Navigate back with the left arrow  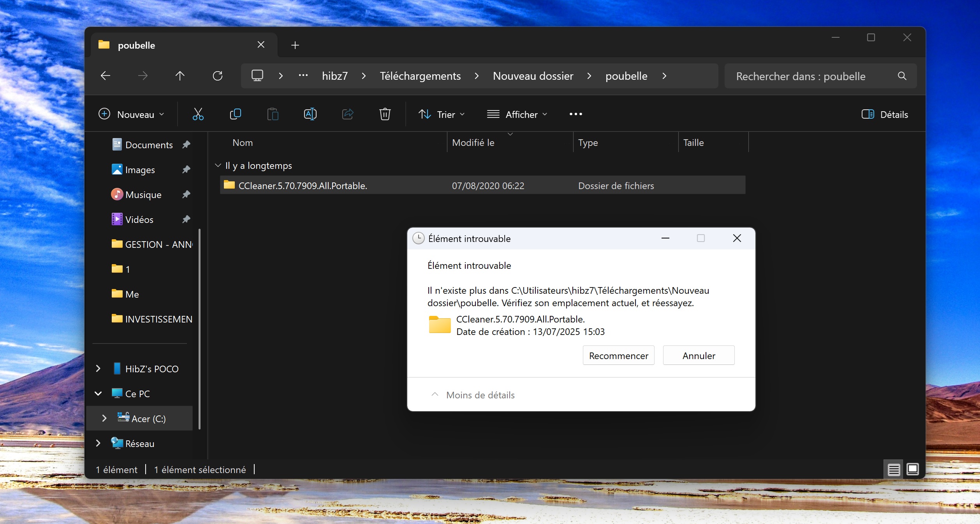tap(106, 76)
